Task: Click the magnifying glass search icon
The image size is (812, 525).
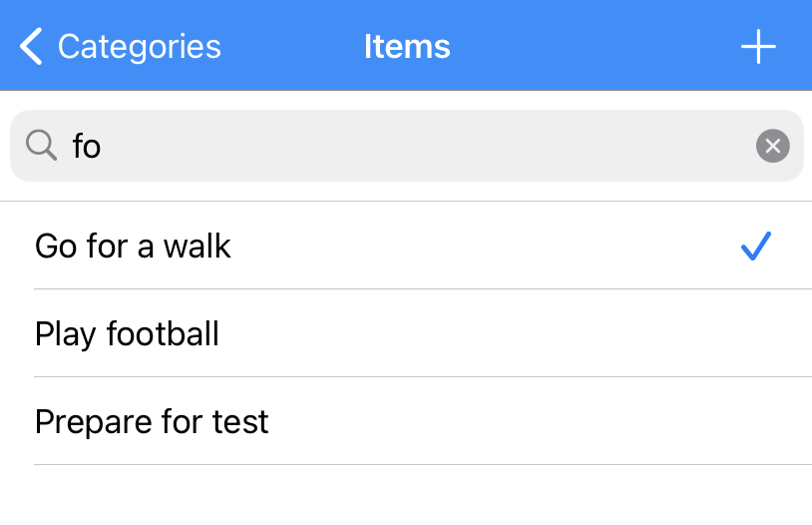Action: click(41, 145)
